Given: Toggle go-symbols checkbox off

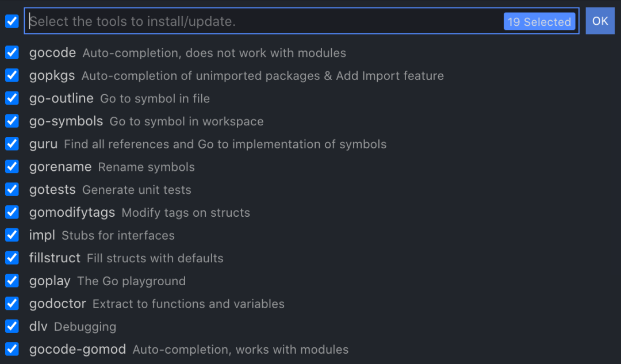Looking at the screenshot, I should click(x=12, y=121).
